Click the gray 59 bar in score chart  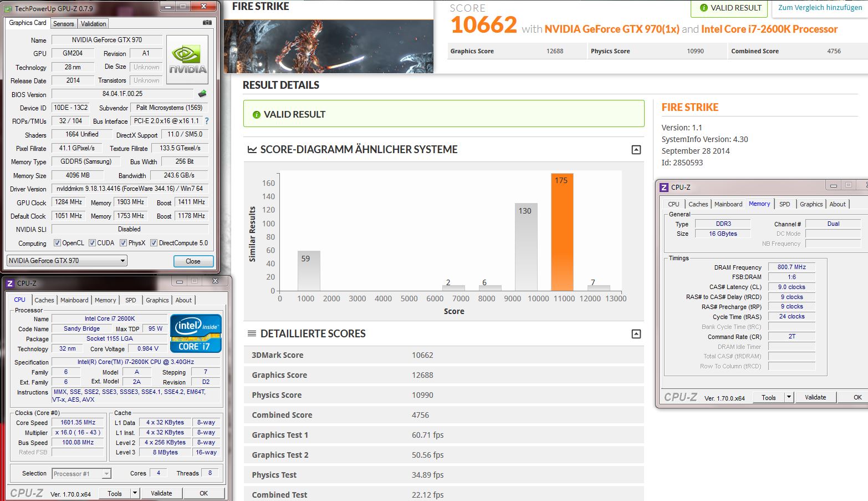pyautogui.click(x=309, y=271)
